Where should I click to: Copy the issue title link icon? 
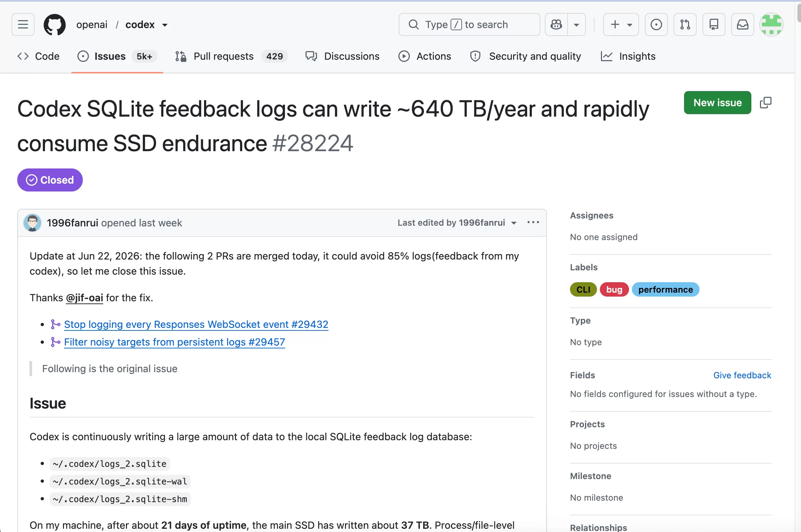(766, 103)
